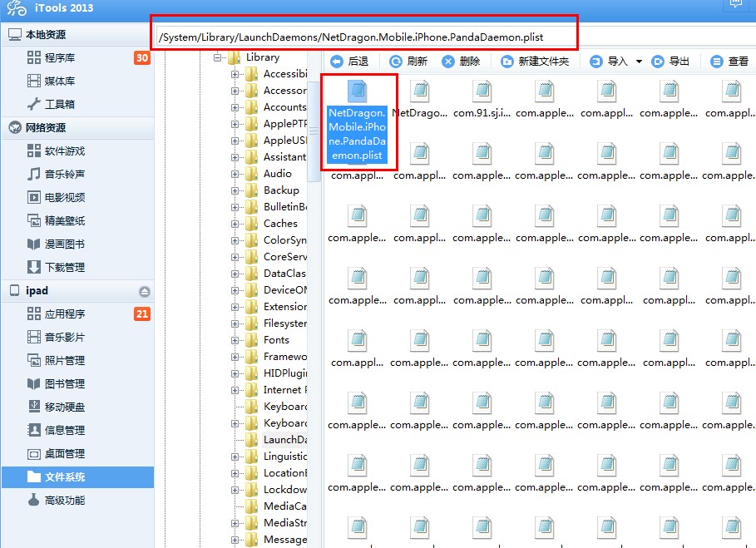The width and height of the screenshot is (756, 548).
Task: Open 图书管理 book management icon
Action: pos(34,383)
